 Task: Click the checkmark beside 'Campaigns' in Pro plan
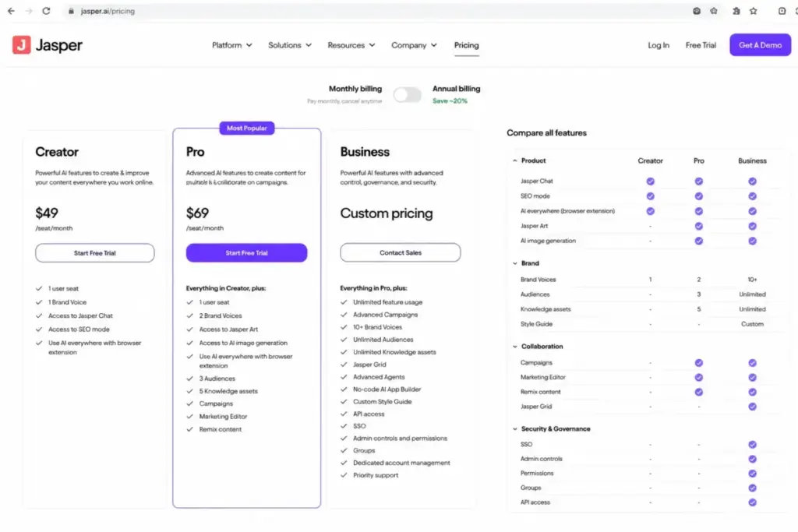point(190,403)
